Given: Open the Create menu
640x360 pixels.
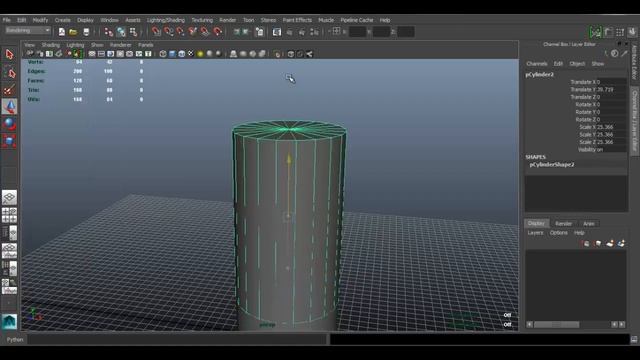Looking at the screenshot, I should pyautogui.click(x=62, y=20).
